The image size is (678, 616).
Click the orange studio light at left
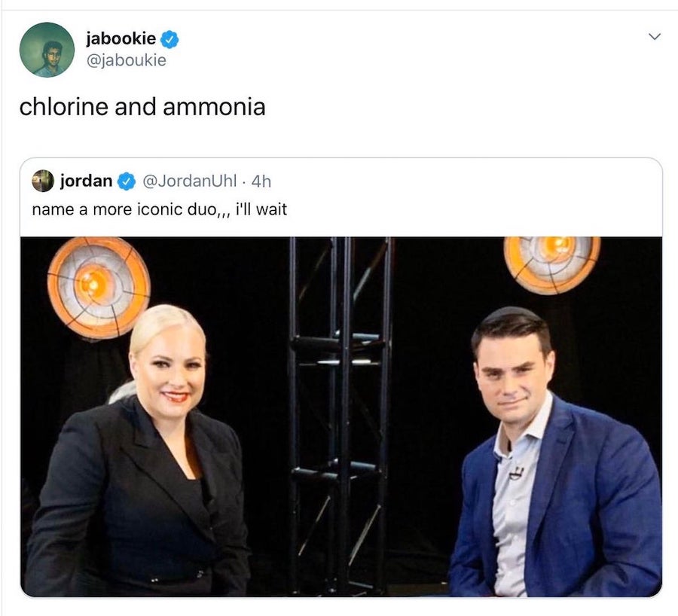99,288
